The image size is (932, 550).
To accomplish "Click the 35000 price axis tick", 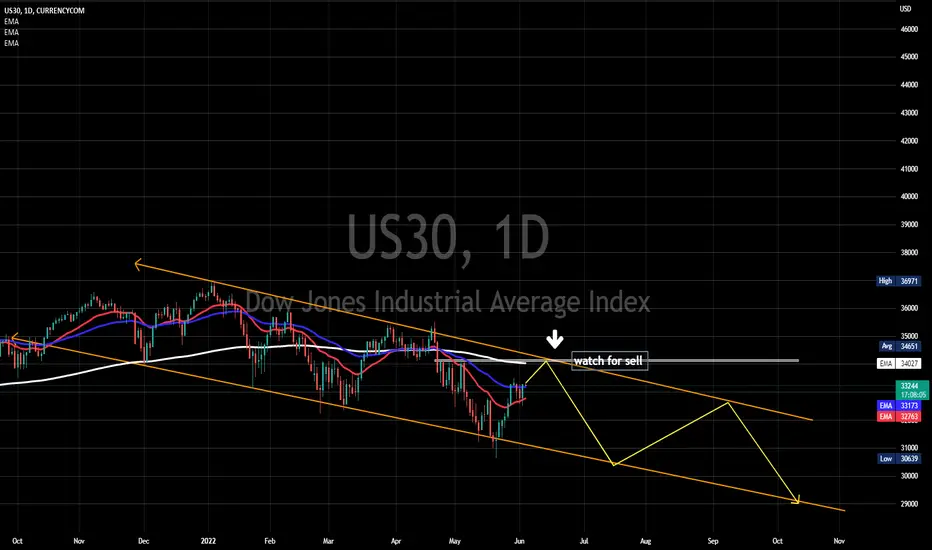I will 909,336.
